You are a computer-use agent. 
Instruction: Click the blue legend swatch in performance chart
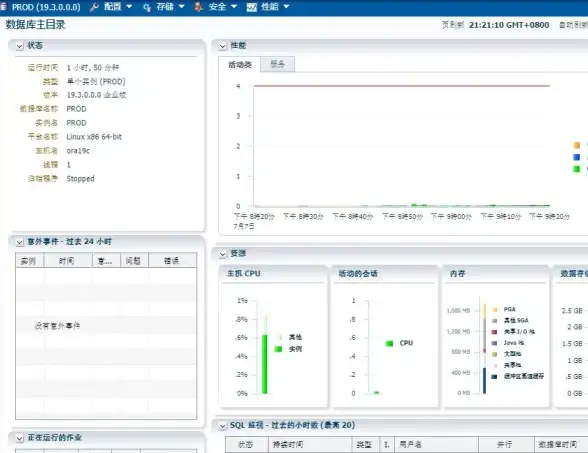coord(577,157)
